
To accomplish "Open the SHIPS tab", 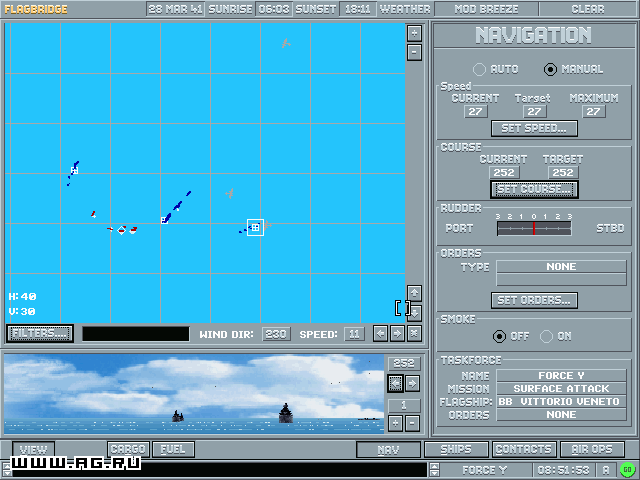I will (x=456, y=449).
